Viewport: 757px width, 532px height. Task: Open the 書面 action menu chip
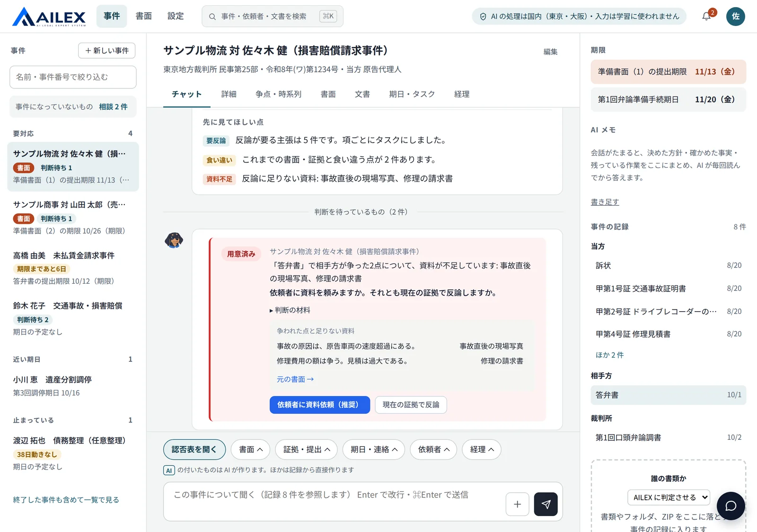tap(250, 449)
